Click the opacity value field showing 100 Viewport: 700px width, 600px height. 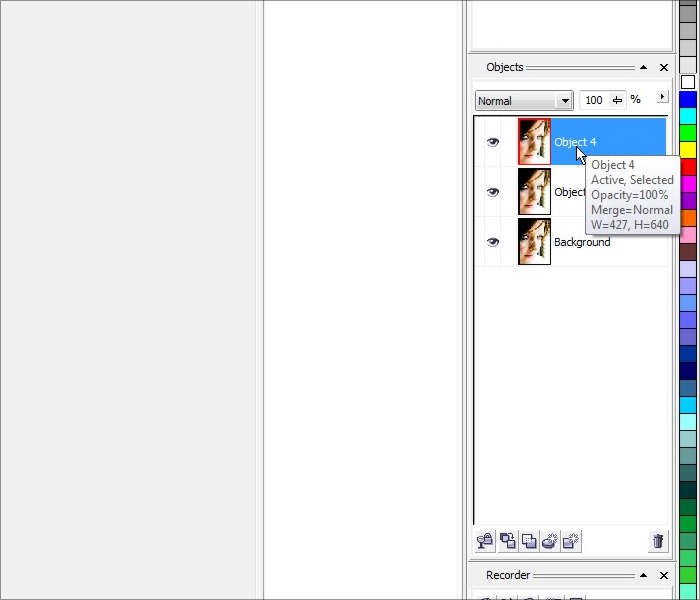593,100
